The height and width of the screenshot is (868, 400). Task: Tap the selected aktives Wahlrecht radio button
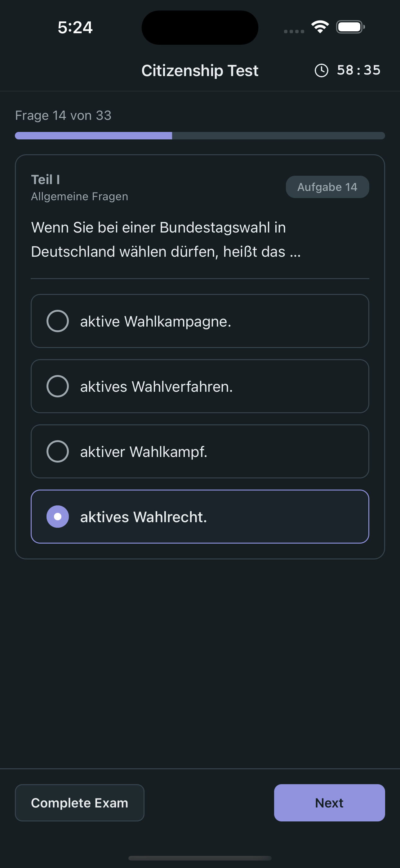pos(58,517)
